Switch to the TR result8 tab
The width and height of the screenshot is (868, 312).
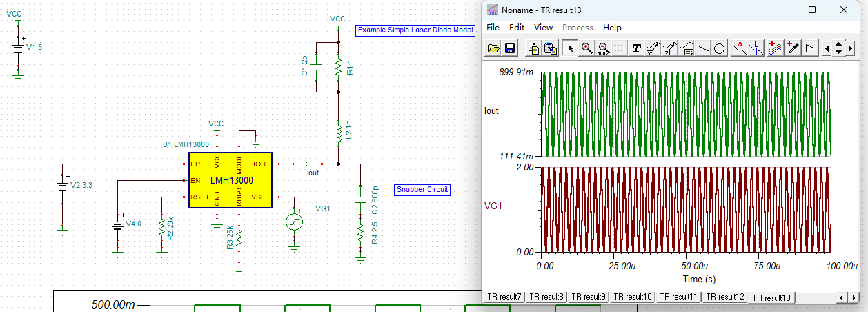[x=546, y=297]
